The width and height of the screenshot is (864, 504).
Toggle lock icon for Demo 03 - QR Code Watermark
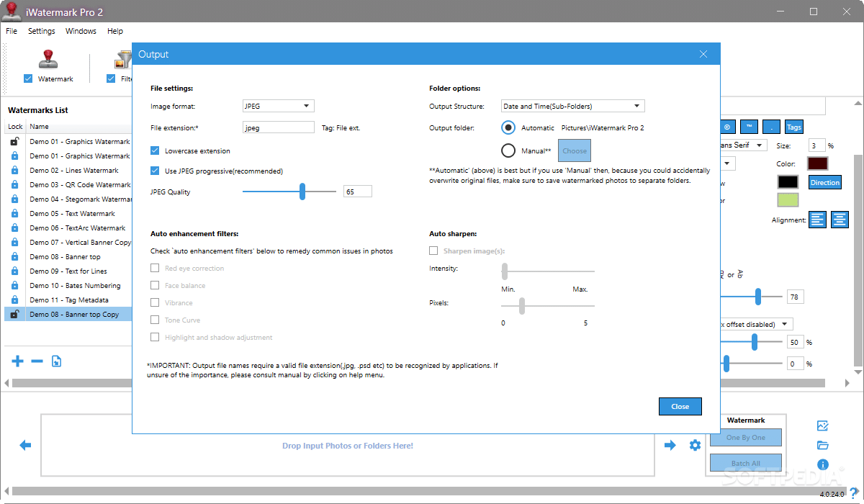click(14, 185)
